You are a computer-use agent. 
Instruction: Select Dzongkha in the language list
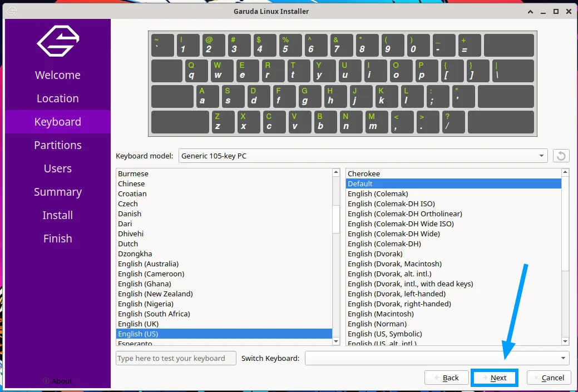pos(224,254)
